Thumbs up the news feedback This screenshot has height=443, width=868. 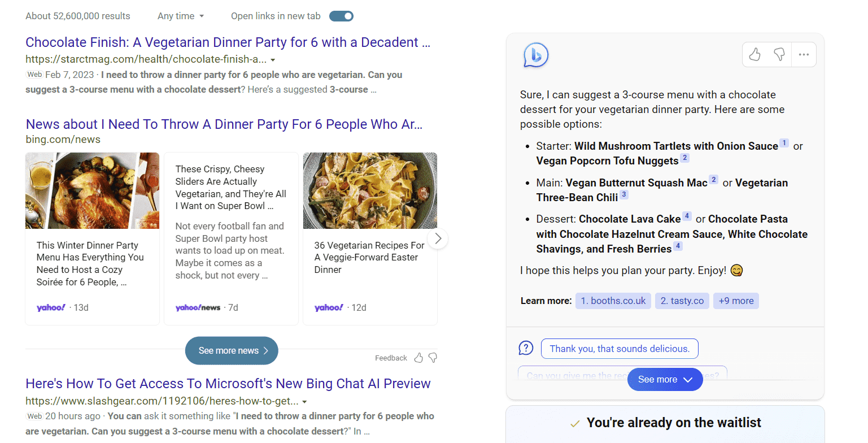point(418,358)
